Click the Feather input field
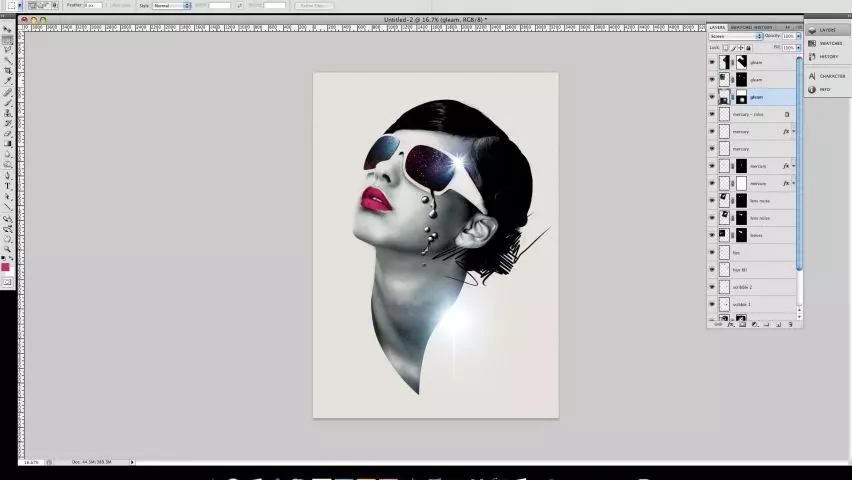 point(92,5)
